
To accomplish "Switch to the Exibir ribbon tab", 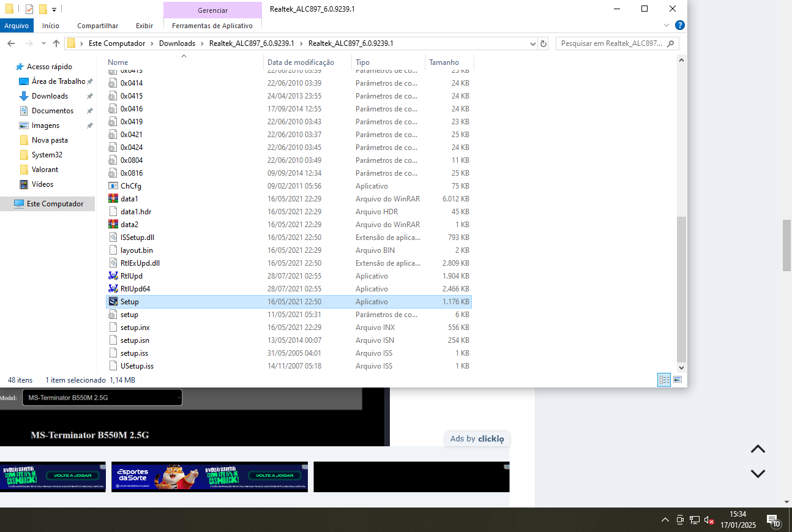I will click(x=144, y=26).
